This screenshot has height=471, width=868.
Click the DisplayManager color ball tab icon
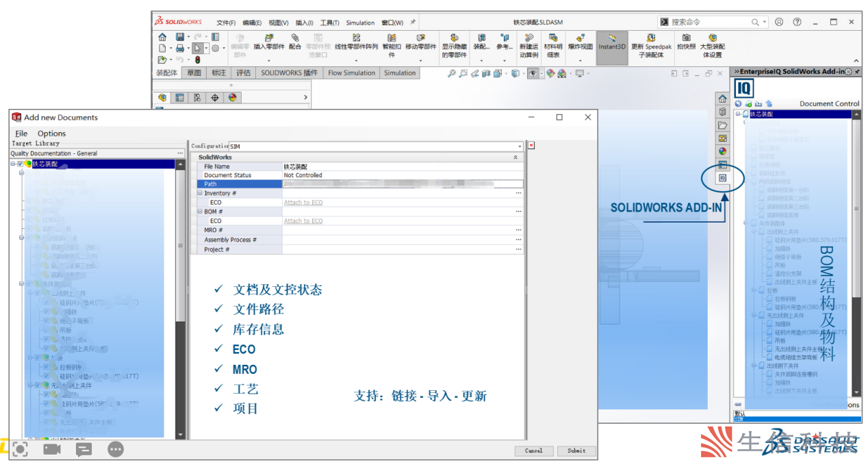click(x=232, y=97)
